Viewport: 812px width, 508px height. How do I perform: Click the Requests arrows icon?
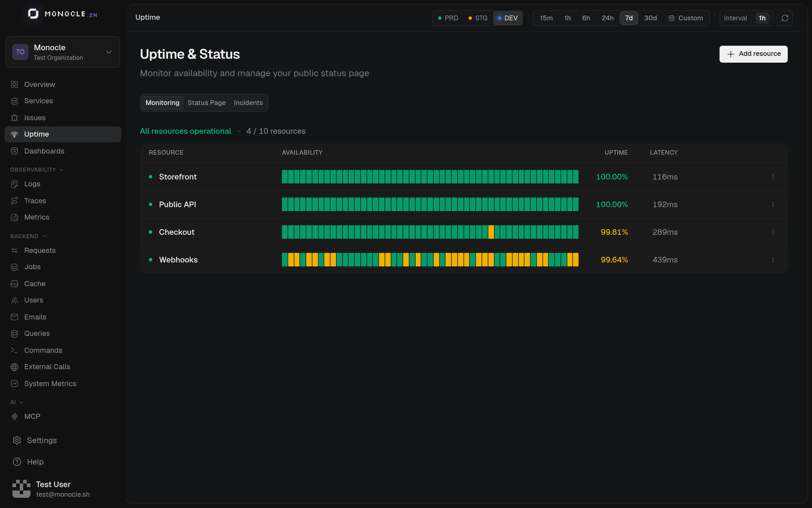14,251
